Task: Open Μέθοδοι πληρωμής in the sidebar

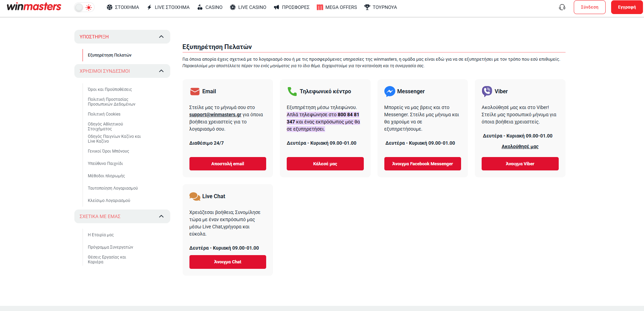Action: pos(106,176)
